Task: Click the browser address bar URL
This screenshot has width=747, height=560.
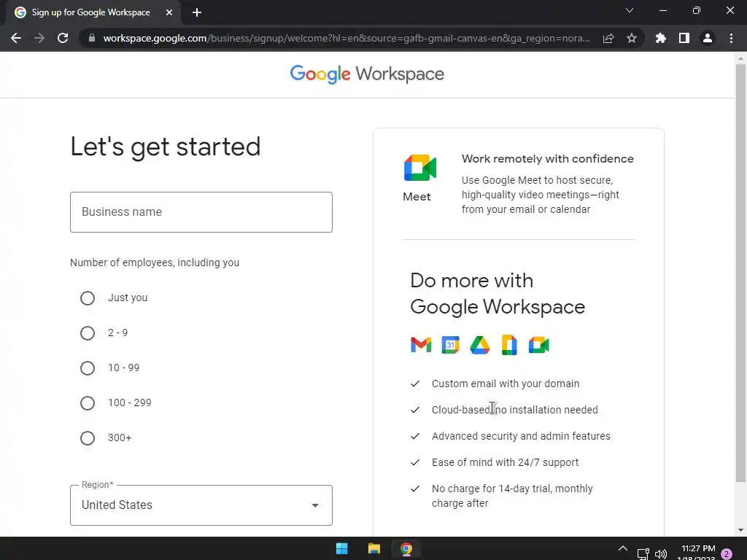Action: pyautogui.click(x=347, y=38)
